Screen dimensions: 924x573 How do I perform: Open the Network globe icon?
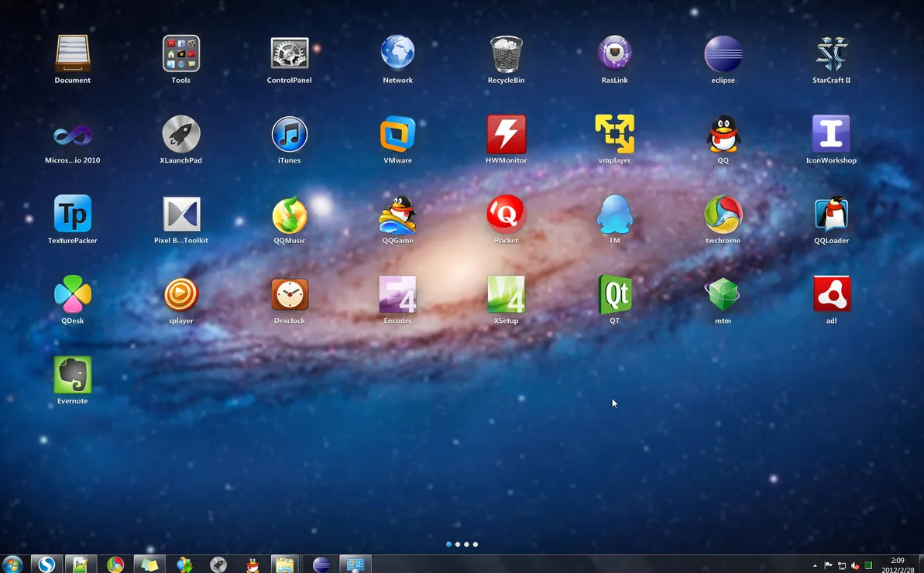click(x=398, y=53)
